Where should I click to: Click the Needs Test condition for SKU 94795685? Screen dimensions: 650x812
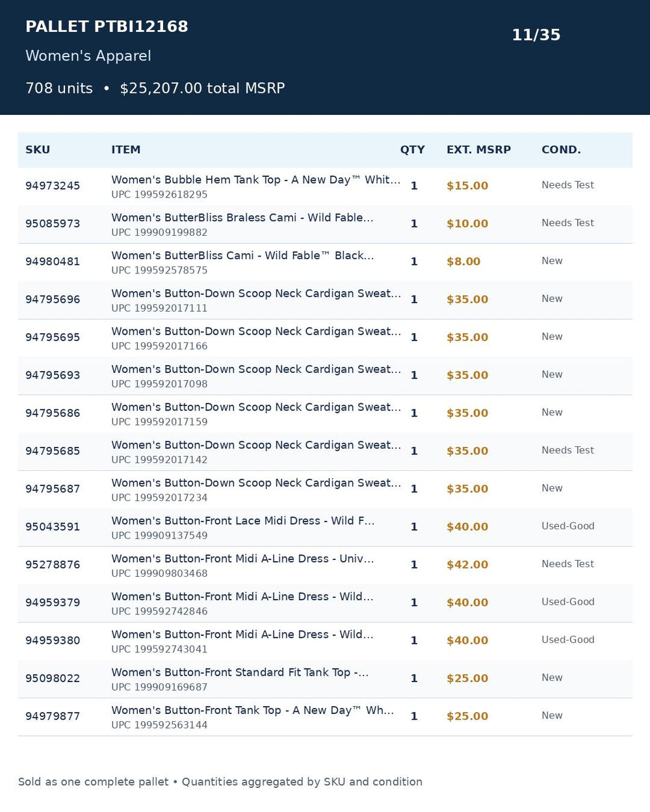568,450
